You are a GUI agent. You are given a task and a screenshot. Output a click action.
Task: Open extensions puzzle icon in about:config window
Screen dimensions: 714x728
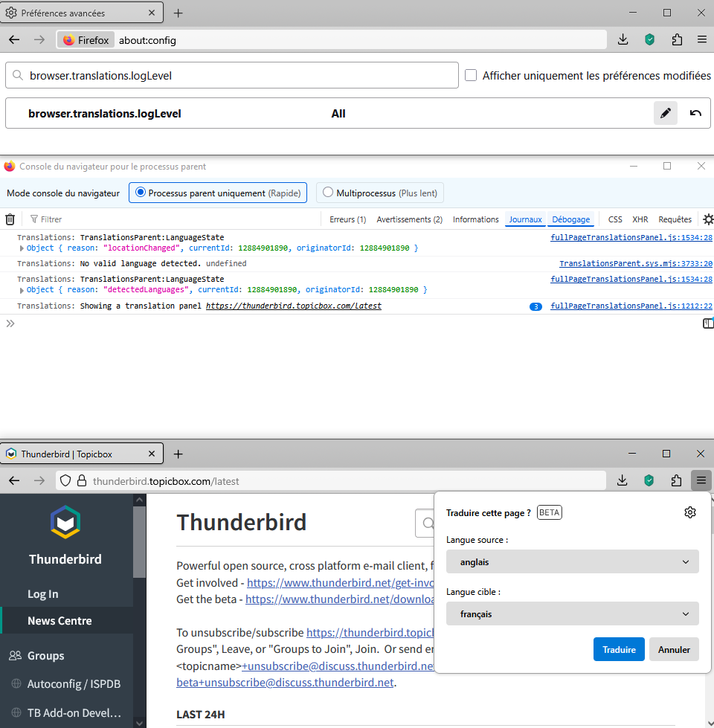[677, 40]
